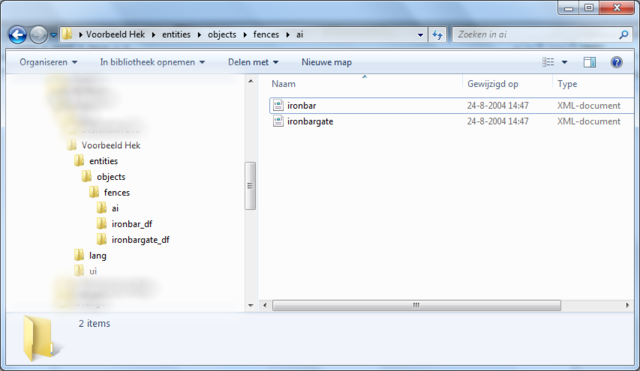The width and height of the screenshot is (640, 371).
Task: Click navigation pane scroll up arrow
Action: tap(251, 81)
